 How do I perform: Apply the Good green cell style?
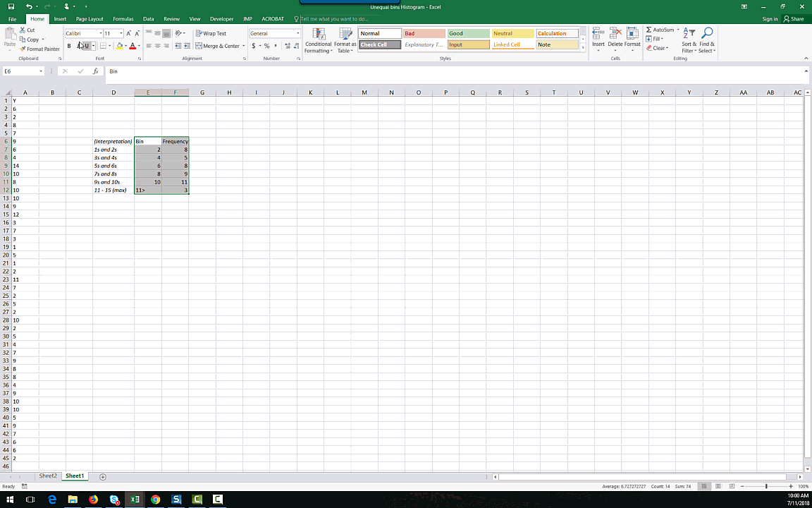click(x=468, y=33)
